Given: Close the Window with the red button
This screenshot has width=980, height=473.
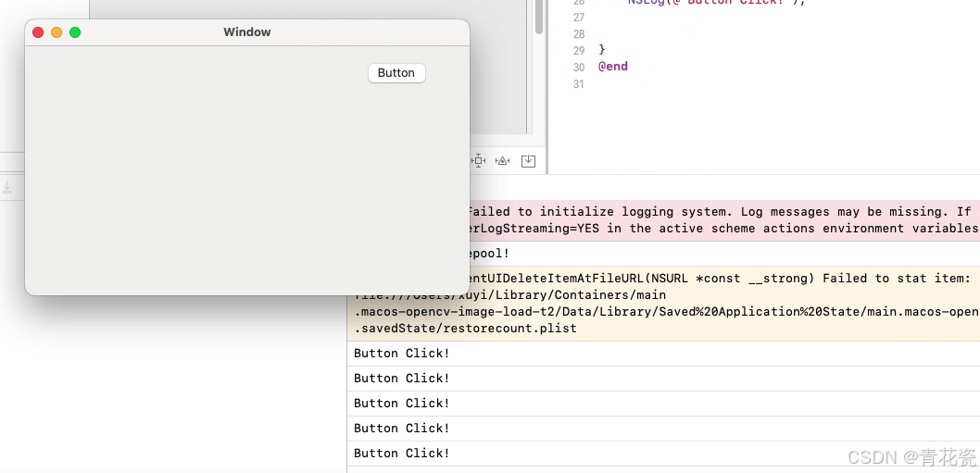Looking at the screenshot, I should click(x=38, y=32).
